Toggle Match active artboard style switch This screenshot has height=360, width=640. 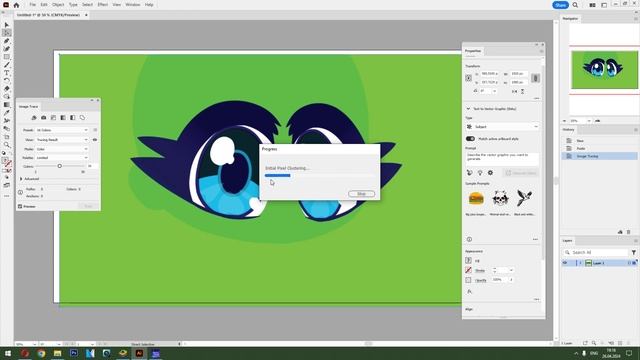(x=470, y=139)
